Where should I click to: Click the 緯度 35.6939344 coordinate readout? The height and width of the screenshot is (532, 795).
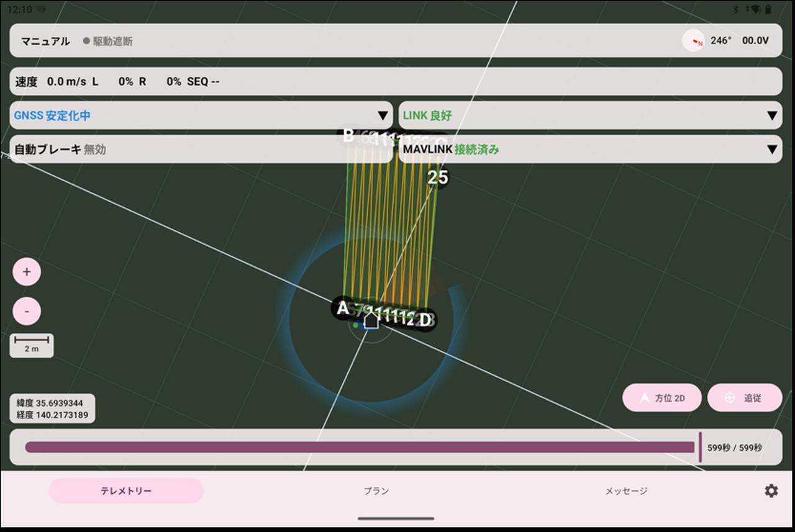50,404
